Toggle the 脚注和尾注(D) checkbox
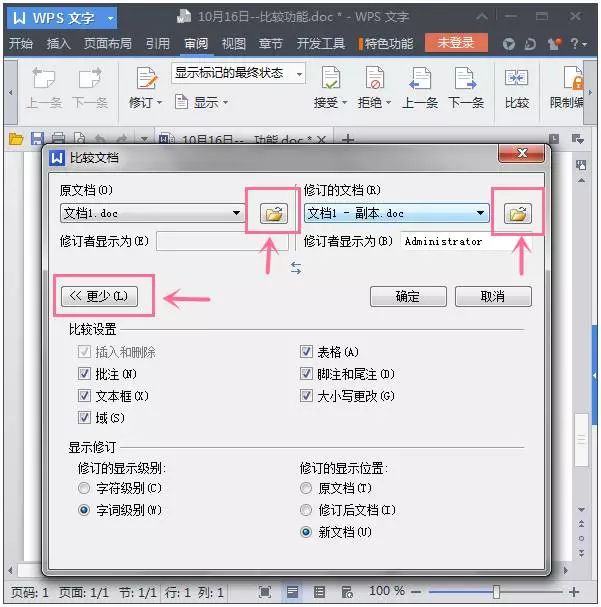The height and width of the screenshot is (607, 601). (x=306, y=374)
